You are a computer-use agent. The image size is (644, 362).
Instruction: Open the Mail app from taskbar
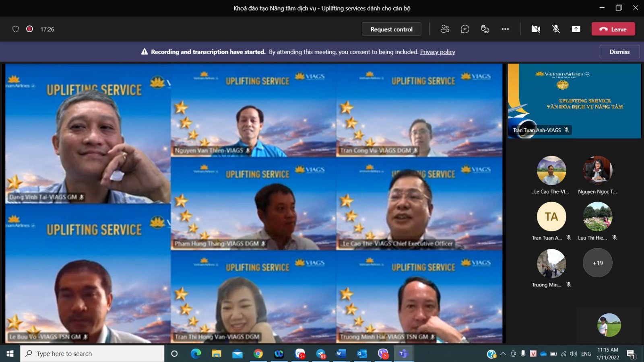(237, 354)
